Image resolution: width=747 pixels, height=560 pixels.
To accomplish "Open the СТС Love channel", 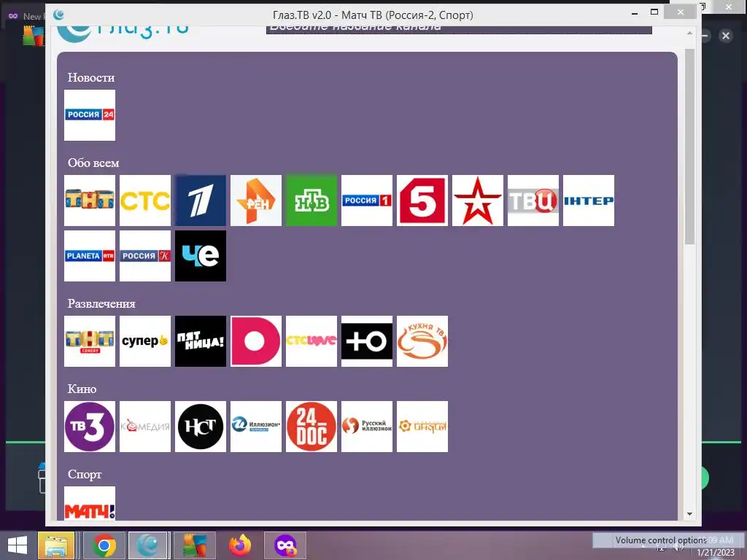I will click(x=311, y=341).
